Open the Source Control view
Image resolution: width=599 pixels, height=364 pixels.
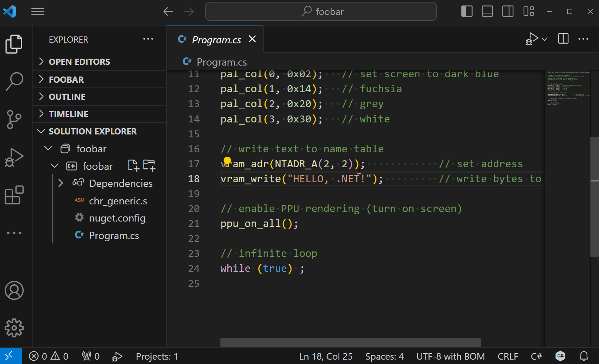click(14, 120)
